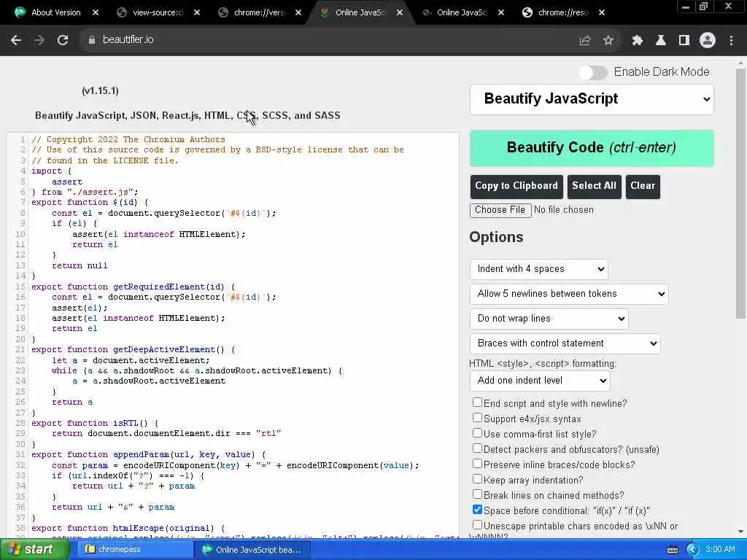Viewport: 747px width, 560px height.
Task: Click Copy to Clipboard button
Action: (x=516, y=186)
